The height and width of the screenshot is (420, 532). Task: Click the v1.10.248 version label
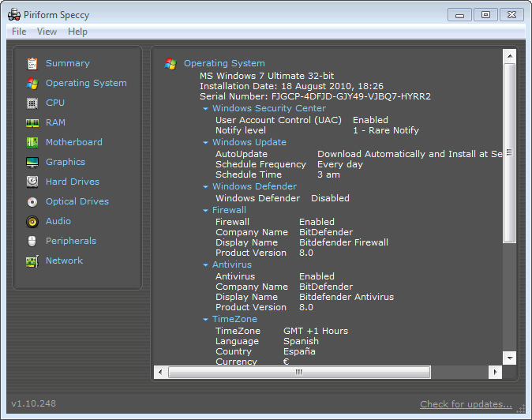(x=34, y=403)
